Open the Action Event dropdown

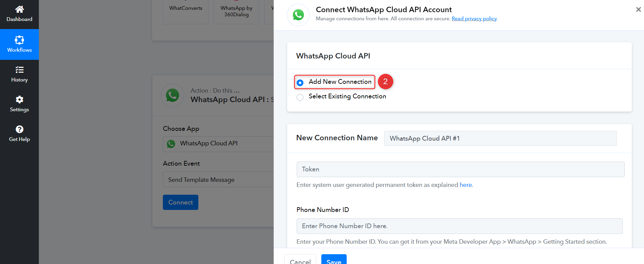coord(218,179)
